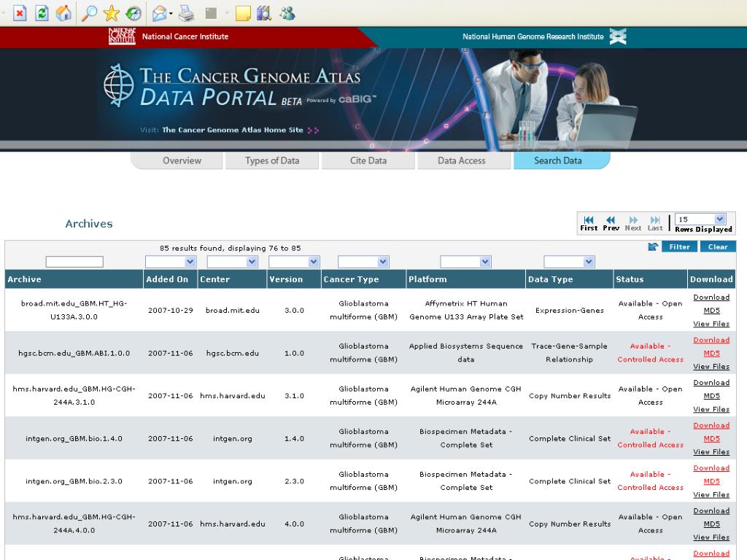Download the broad.mit.edu_GBM.HT_HG-U133A.3.0.0 archive
Viewport: 747px width, 560px height.
711,297
